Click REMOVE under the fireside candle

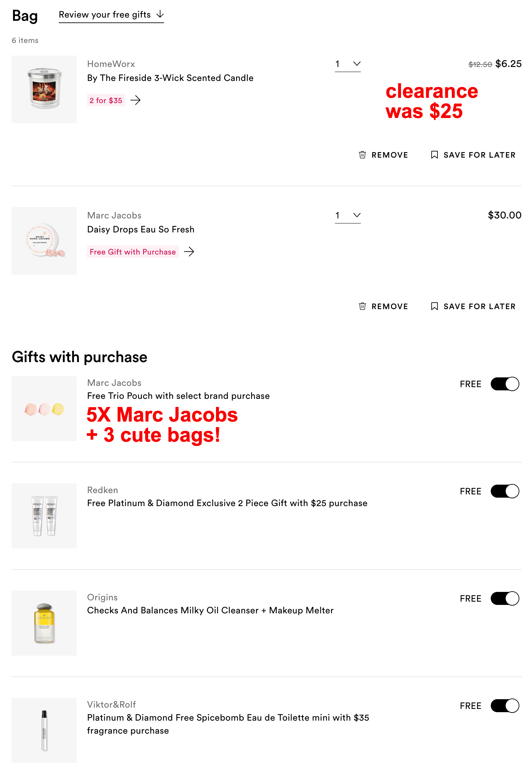click(390, 154)
